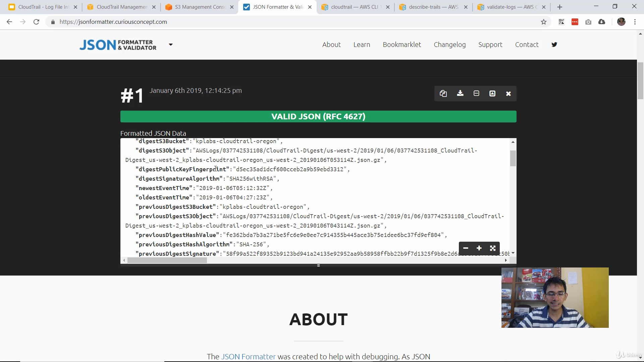644x362 pixels.
Task: Close the S3 Management Console tab
Action: click(x=232, y=7)
